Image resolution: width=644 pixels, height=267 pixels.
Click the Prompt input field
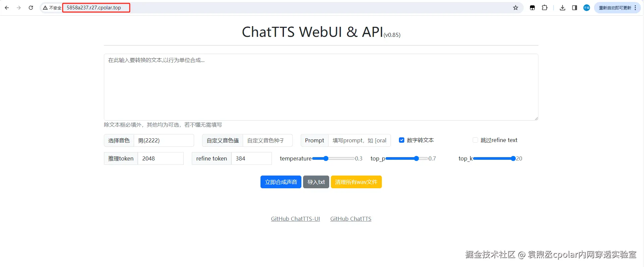pos(359,140)
